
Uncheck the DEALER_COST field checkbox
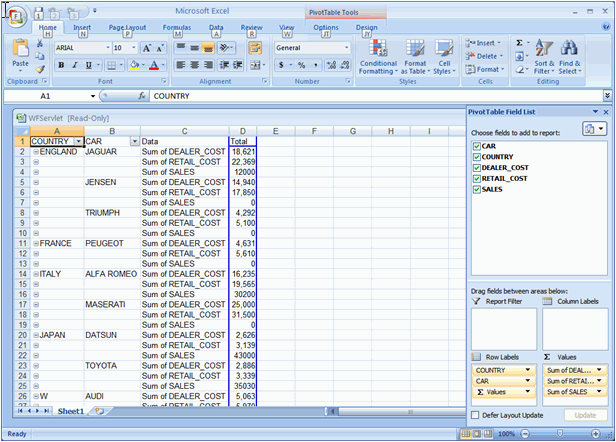point(477,168)
